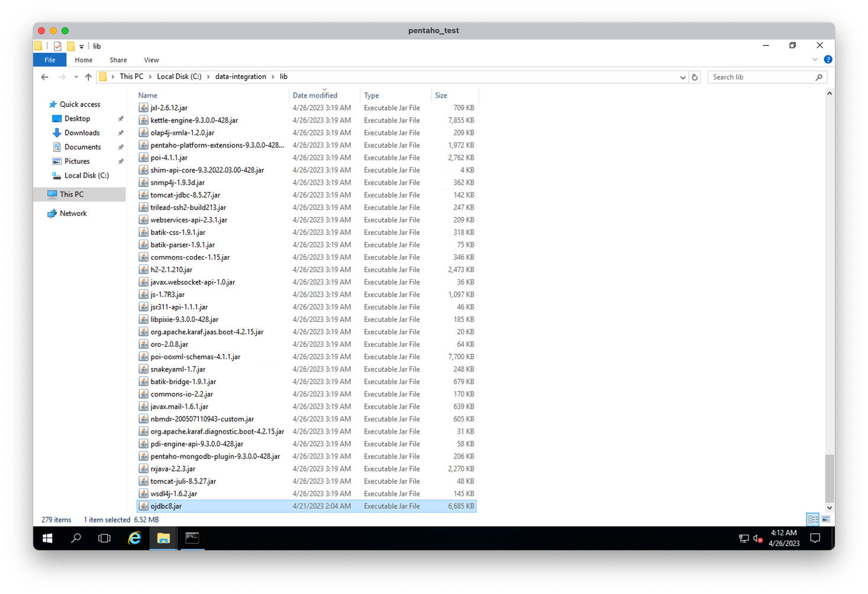Image resolution: width=868 pixels, height=594 pixels.
Task: Select js-1.7R3.jar file icon
Action: click(143, 294)
